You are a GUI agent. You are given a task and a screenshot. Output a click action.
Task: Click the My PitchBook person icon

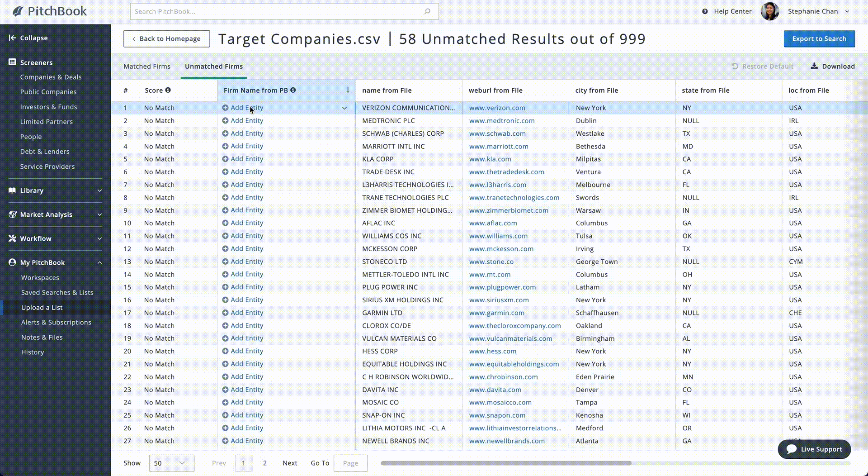12,262
